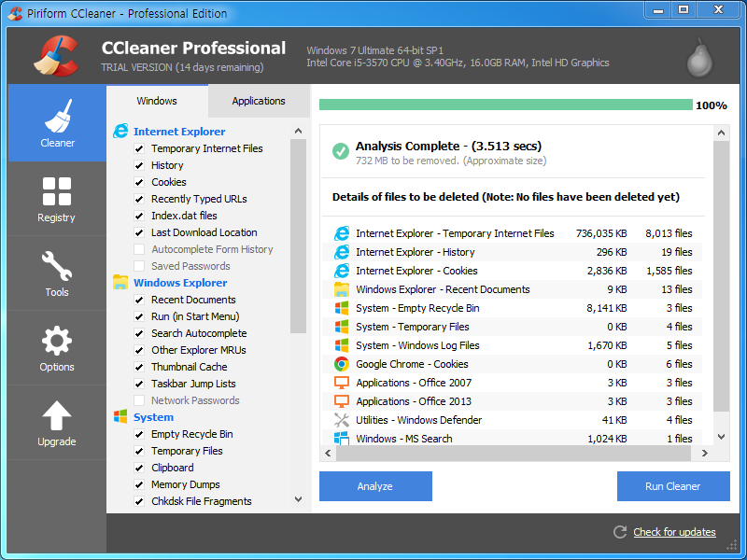
Task: Click Windows icon on Empty Recycle Bin result
Action: click(342, 308)
